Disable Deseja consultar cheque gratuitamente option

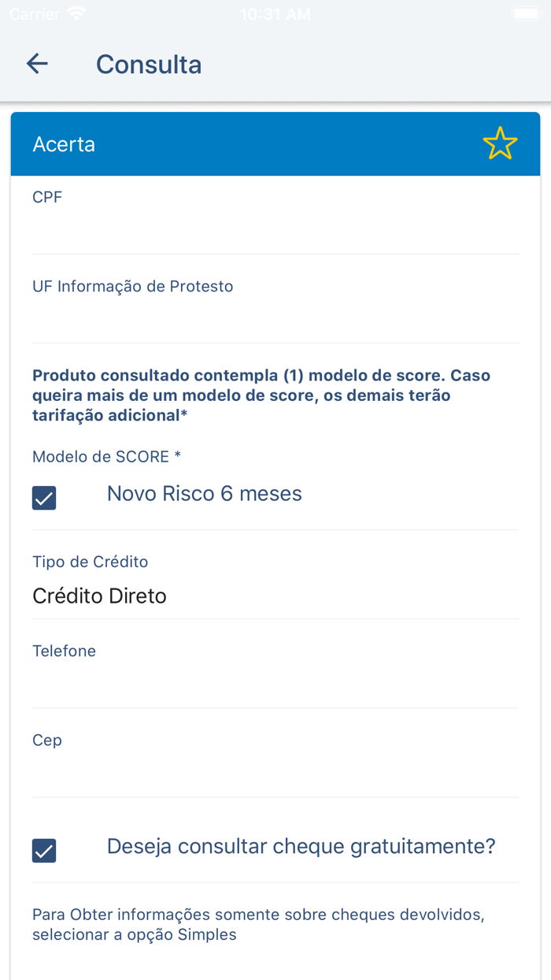click(x=44, y=850)
